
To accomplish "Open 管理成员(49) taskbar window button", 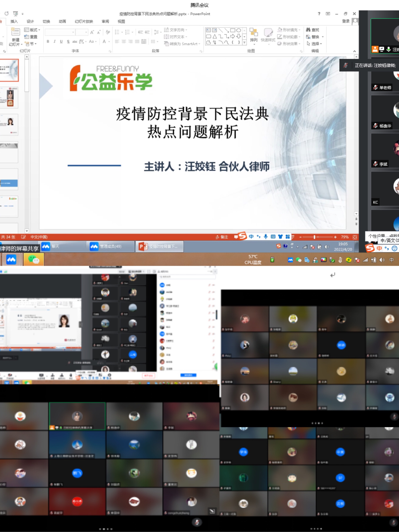I will pos(111,246).
